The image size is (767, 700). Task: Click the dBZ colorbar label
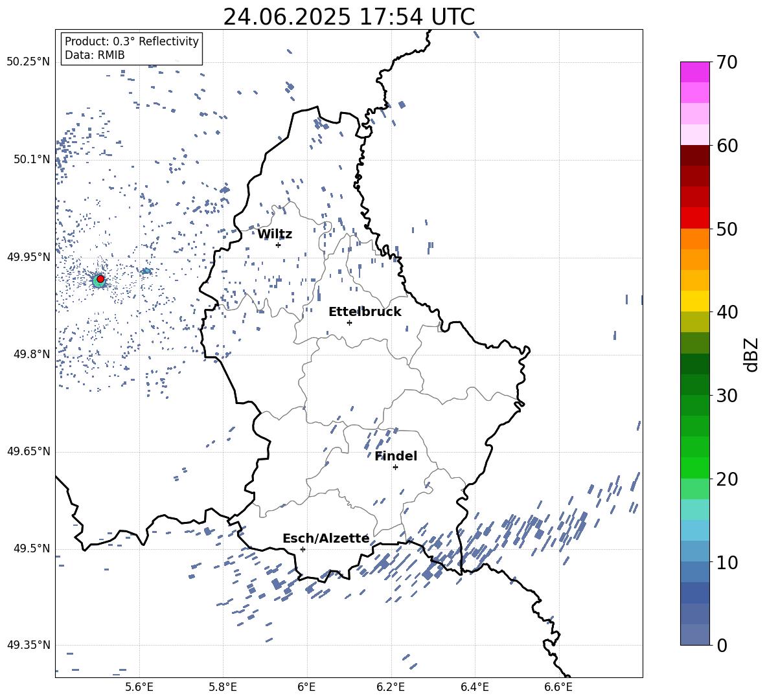(x=751, y=354)
